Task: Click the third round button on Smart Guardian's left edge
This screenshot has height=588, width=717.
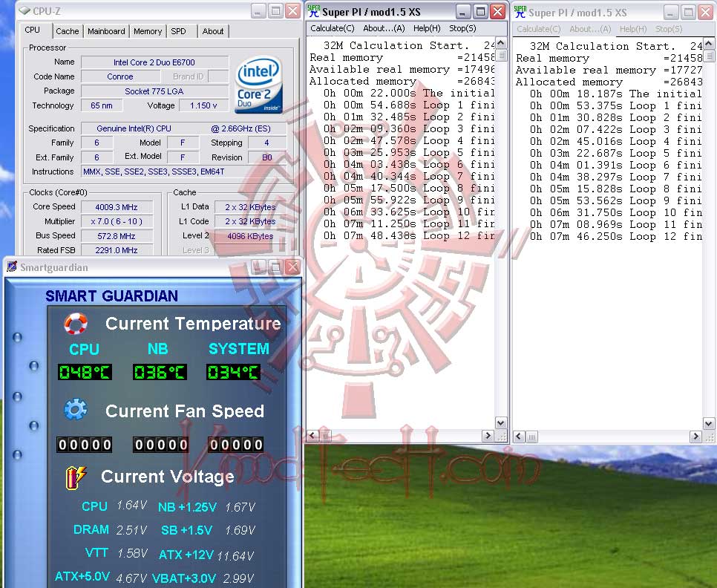Action: click(17, 396)
